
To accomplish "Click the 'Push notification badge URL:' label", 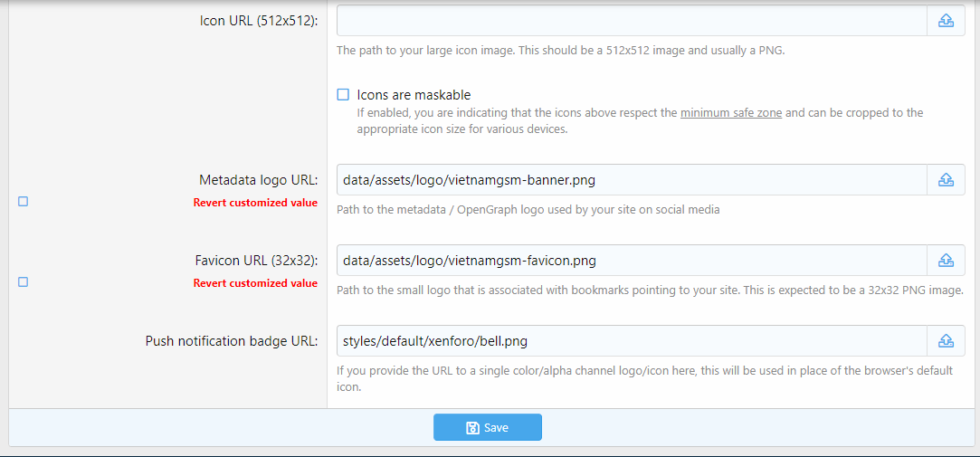I will 232,341.
